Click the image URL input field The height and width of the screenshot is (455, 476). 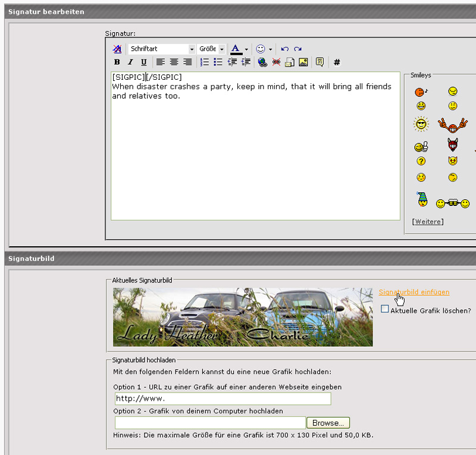tap(223, 398)
